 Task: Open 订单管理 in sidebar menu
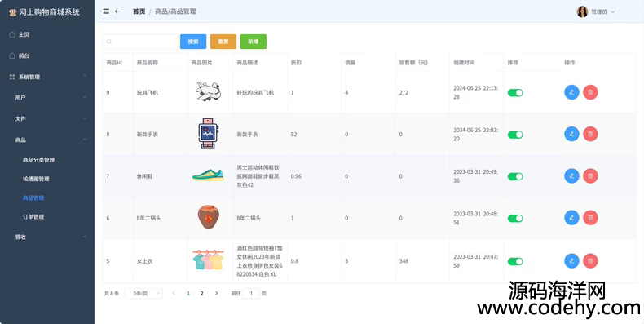[33, 217]
